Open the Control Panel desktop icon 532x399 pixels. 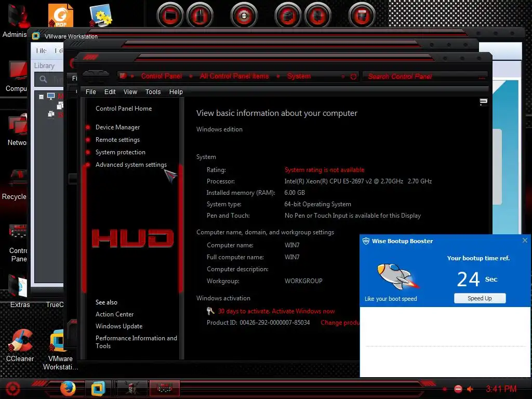click(x=18, y=243)
